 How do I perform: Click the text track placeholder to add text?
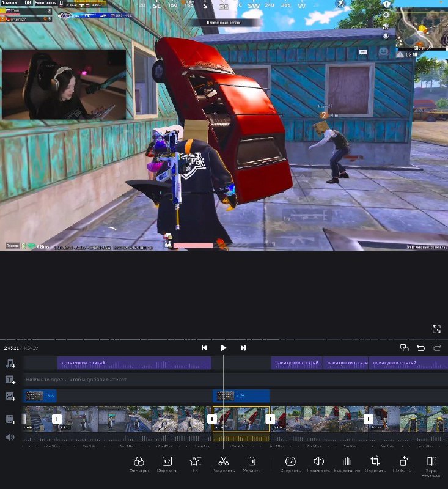point(76,380)
